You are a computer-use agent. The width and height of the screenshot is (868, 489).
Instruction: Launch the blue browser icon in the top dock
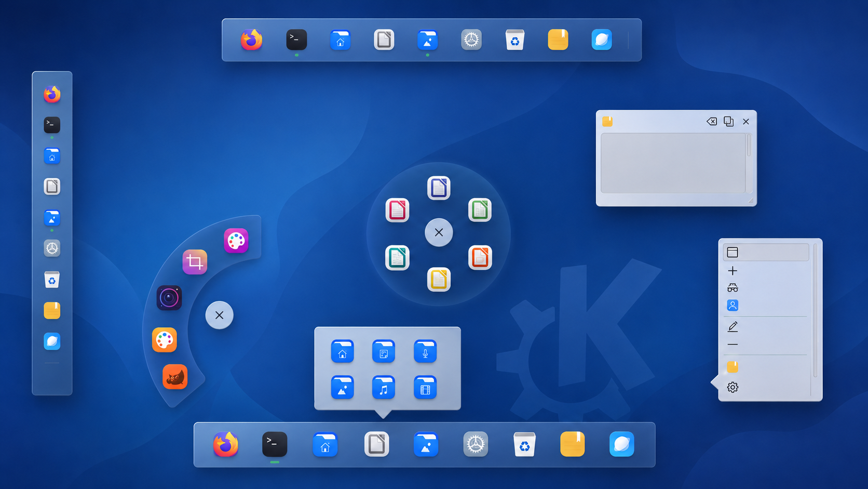602,39
